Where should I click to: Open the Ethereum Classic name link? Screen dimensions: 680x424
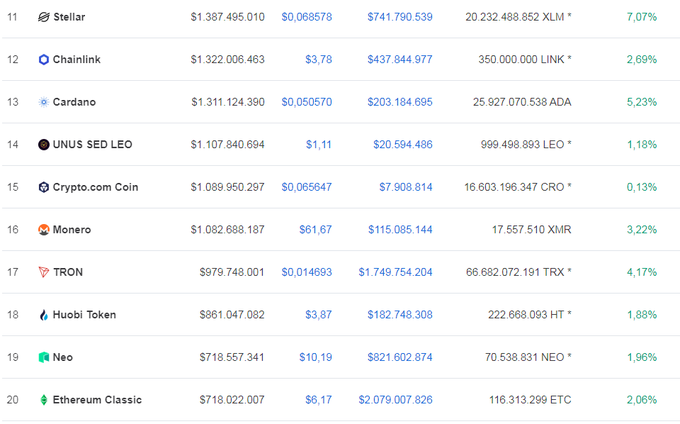97,400
